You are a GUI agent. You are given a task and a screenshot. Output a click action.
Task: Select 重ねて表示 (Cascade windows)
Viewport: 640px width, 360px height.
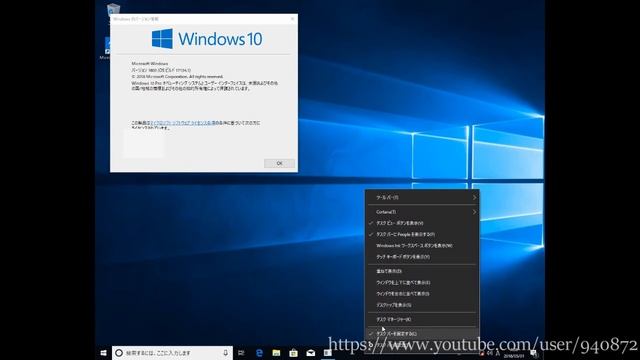[x=422, y=271]
